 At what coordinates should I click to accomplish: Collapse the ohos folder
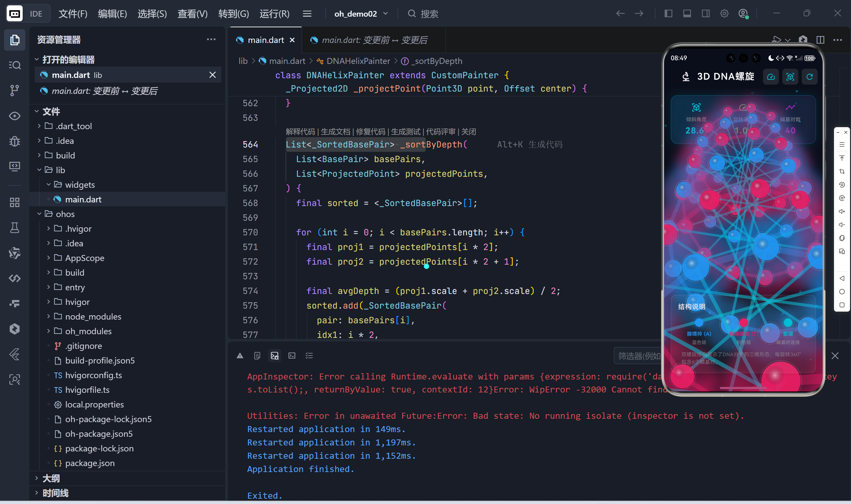click(65, 214)
